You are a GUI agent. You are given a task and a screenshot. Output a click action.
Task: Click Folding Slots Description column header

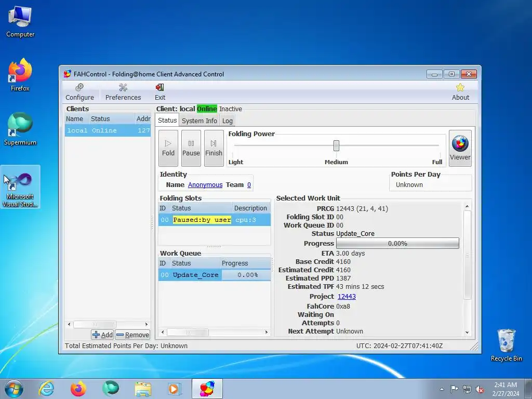tap(251, 208)
